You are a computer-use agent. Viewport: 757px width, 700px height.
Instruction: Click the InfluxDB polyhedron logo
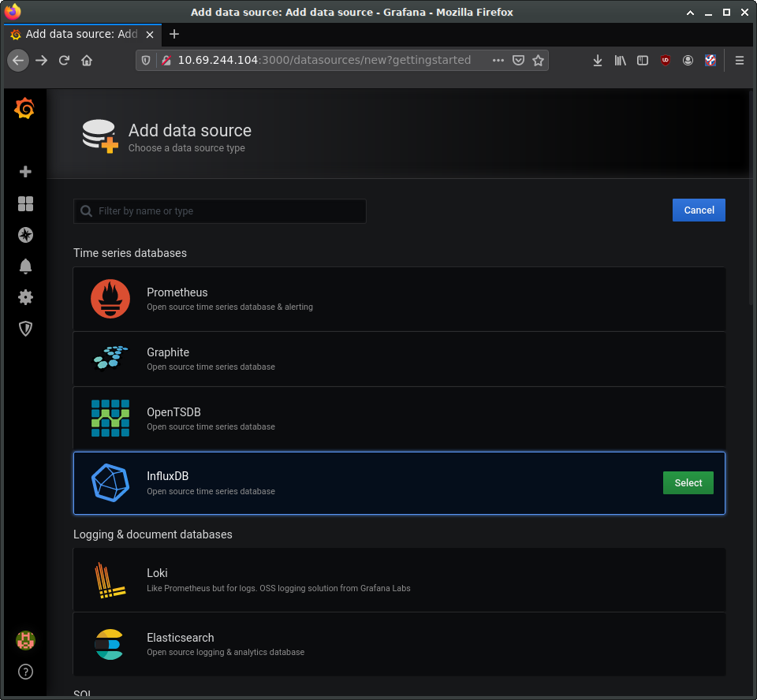tap(110, 482)
